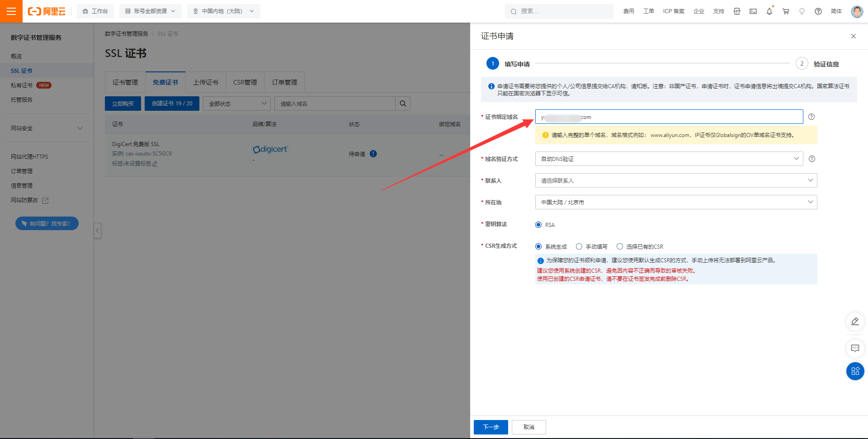Switch to the 上传证书 tab

coord(206,82)
